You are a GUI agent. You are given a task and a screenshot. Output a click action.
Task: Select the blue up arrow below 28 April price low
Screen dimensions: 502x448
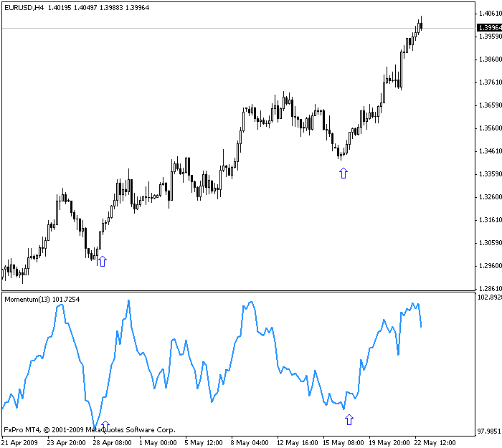102,261
